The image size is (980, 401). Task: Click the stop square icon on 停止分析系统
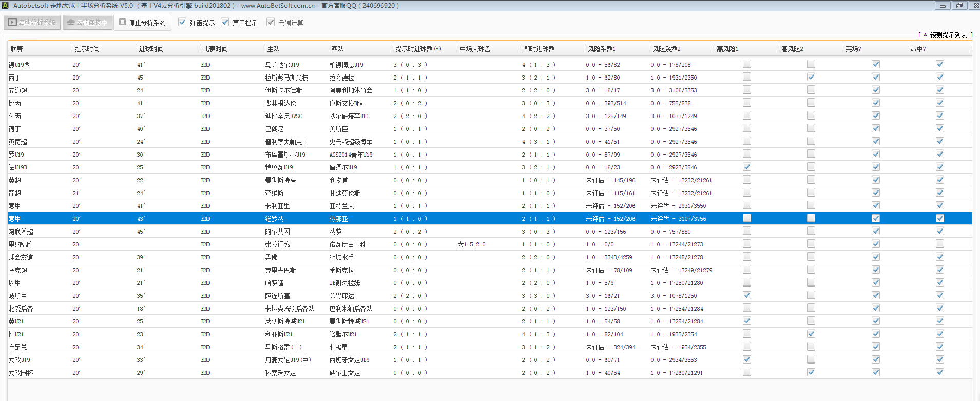[x=123, y=22]
